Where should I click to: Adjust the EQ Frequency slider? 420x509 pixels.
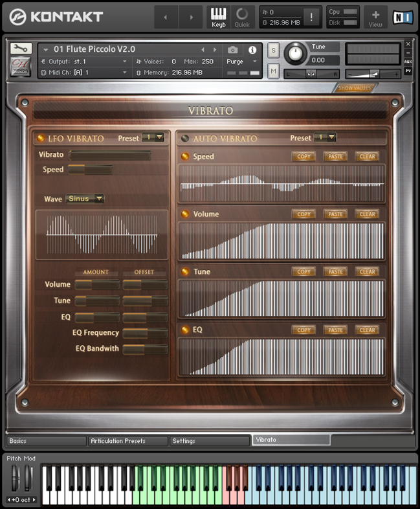point(145,333)
